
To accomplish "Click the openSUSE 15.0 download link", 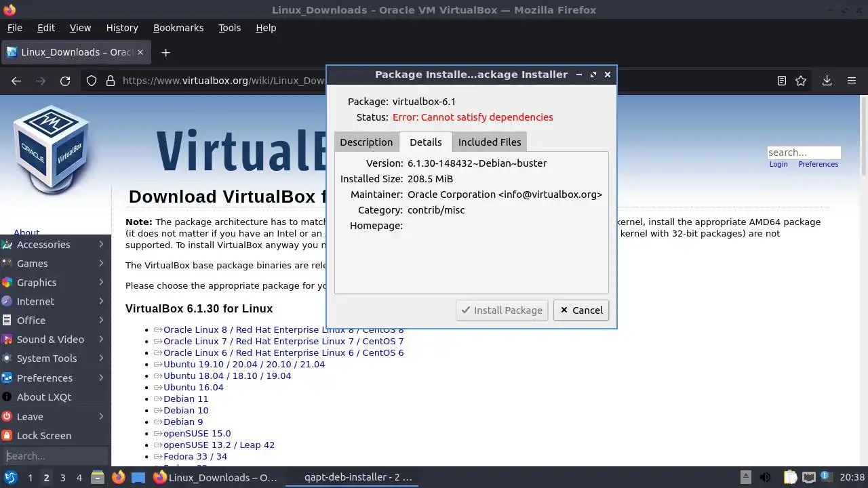I will [x=197, y=433].
